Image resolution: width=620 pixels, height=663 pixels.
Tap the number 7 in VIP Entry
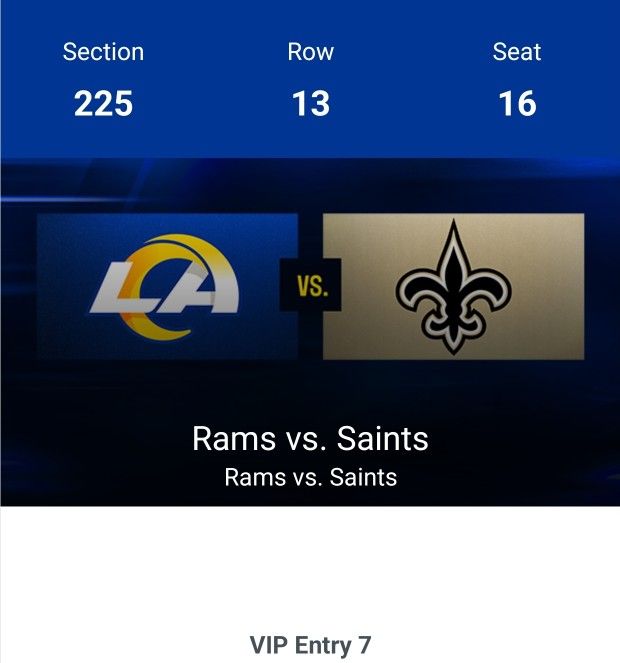pyautogui.click(x=364, y=645)
